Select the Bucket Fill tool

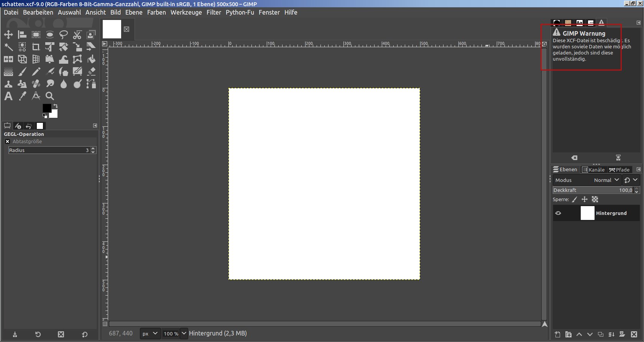(91, 59)
